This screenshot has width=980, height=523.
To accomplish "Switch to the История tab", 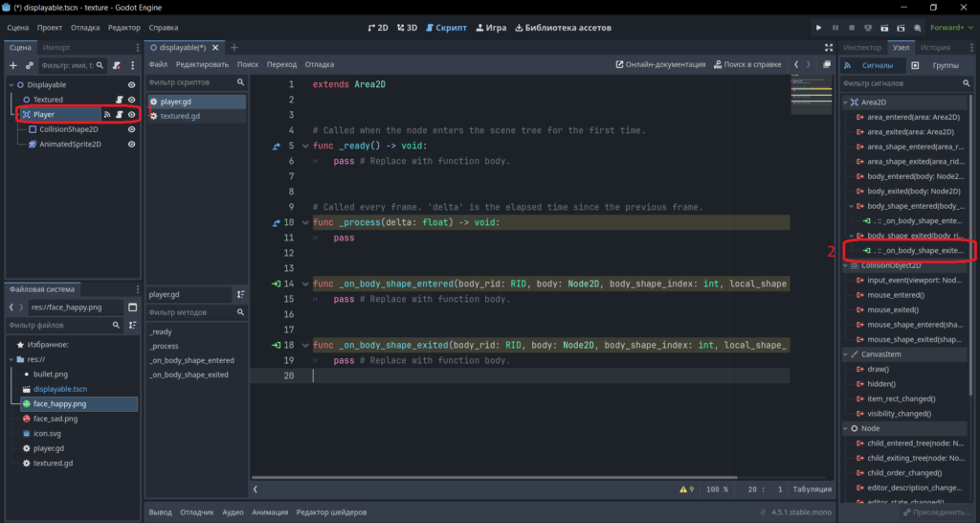I will click(x=935, y=48).
